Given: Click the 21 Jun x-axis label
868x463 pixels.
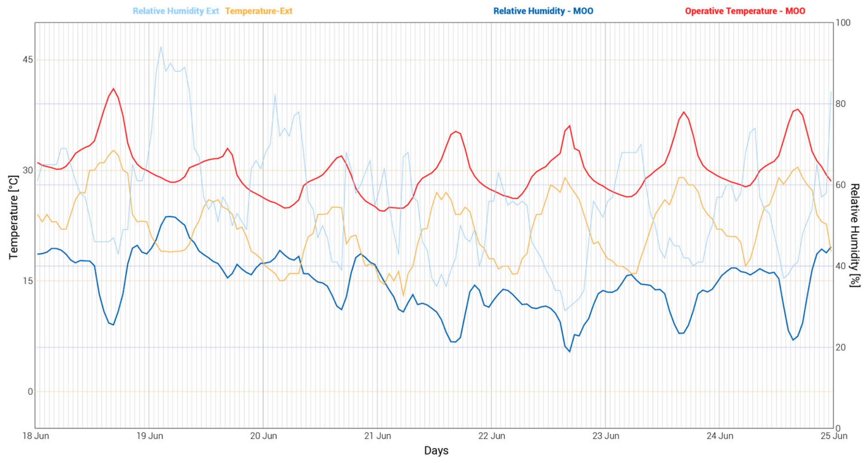Looking at the screenshot, I should click(378, 436).
